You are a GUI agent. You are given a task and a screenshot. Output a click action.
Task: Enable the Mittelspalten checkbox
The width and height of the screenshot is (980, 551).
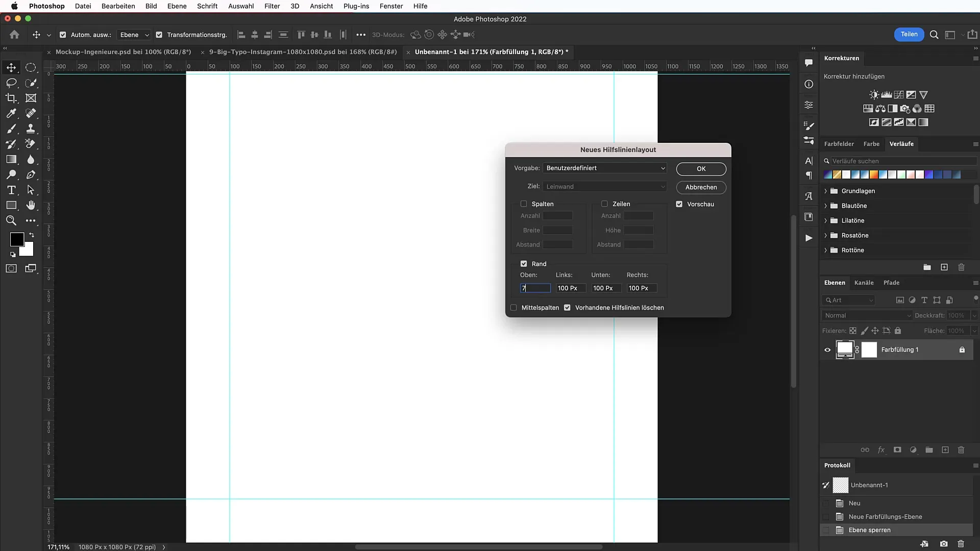pos(513,308)
